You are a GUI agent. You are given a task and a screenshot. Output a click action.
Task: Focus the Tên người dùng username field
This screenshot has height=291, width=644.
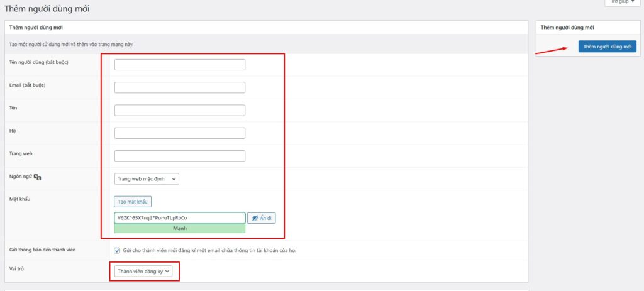point(180,65)
